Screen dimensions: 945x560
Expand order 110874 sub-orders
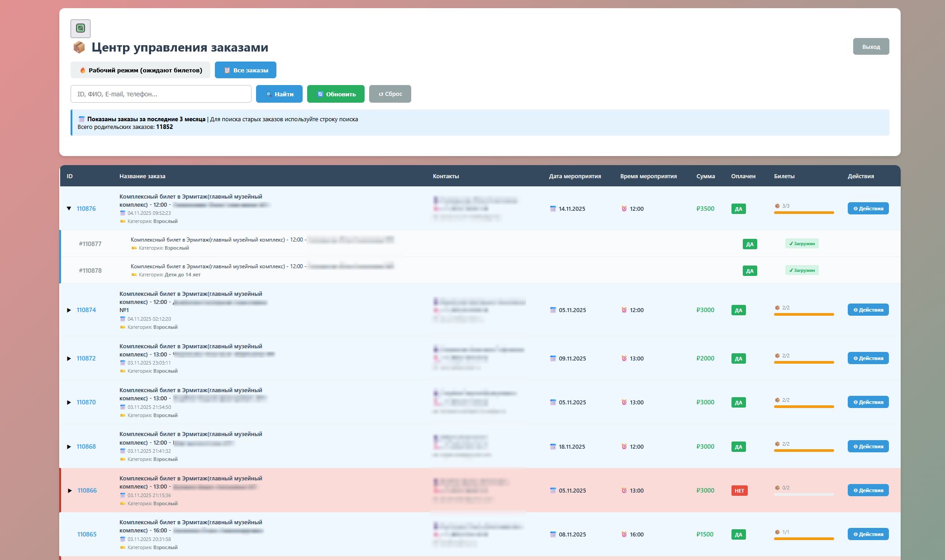[69, 310]
